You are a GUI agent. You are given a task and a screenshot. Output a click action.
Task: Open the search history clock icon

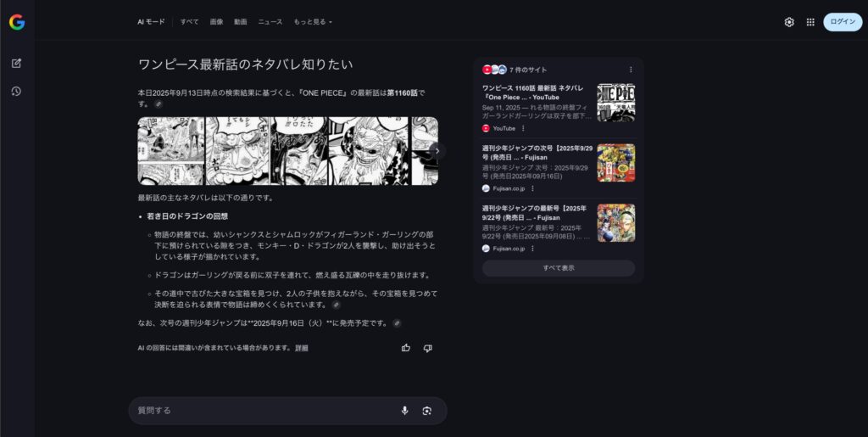(16, 91)
